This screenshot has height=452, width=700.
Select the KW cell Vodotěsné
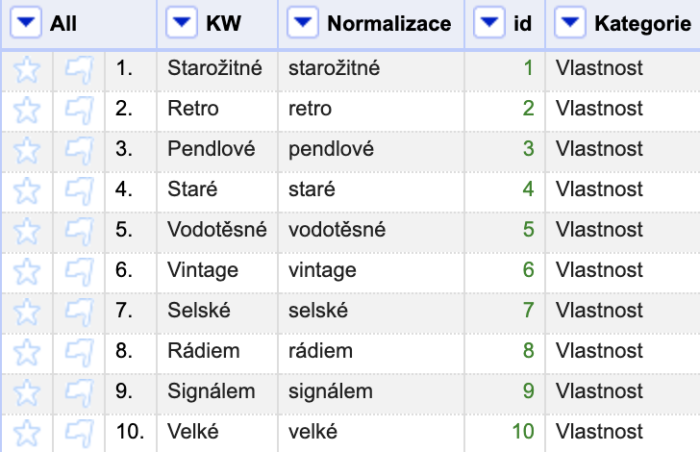217,230
